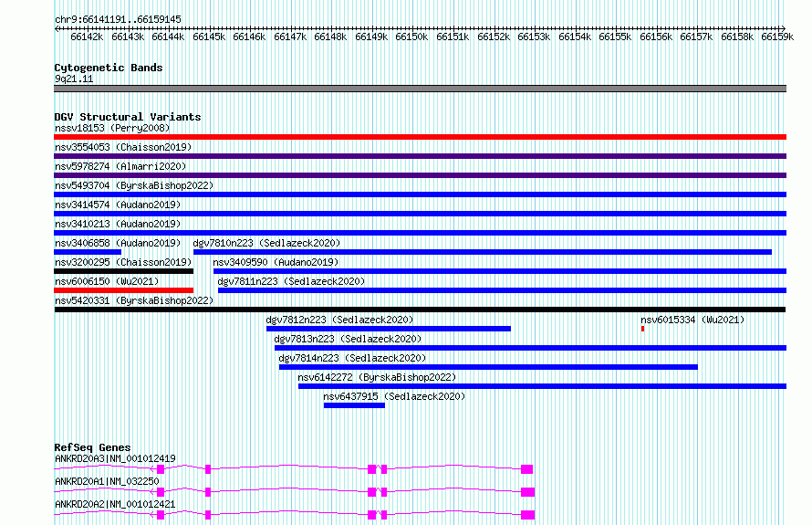Click the 66154k ruler tick label
This screenshot has width=812, height=525.
pos(575,37)
